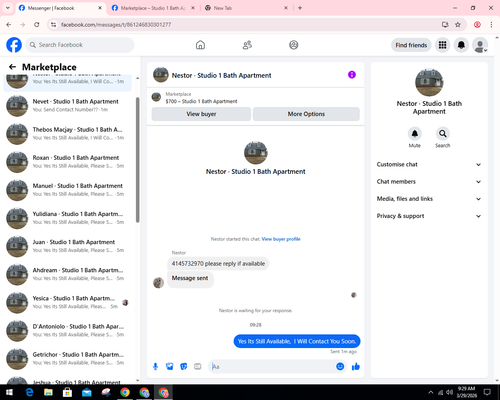This screenshot has height=400, width=500.
Task: Open Roxan - Studio 1 Bath Apartment chat
Action: tap(68, 162)
